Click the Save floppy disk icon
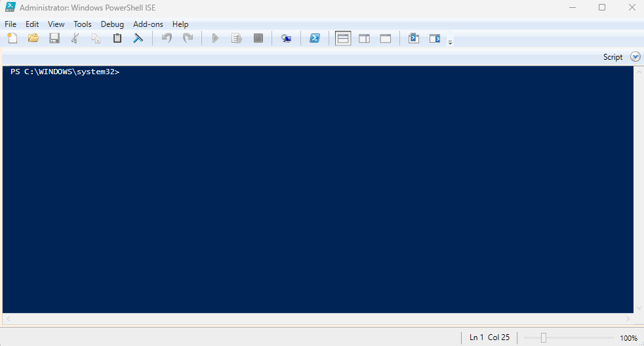644x346 pixels. [x=54, y=38]
